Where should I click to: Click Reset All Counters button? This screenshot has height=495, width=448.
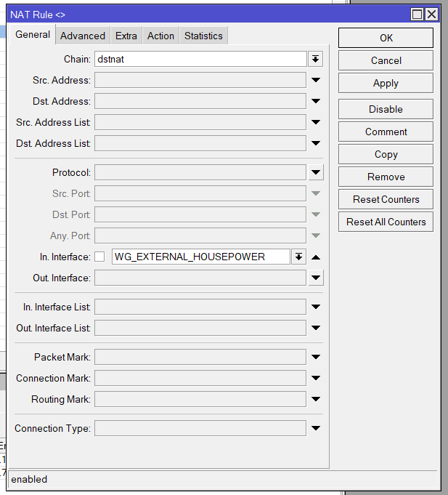coord(386,222)
